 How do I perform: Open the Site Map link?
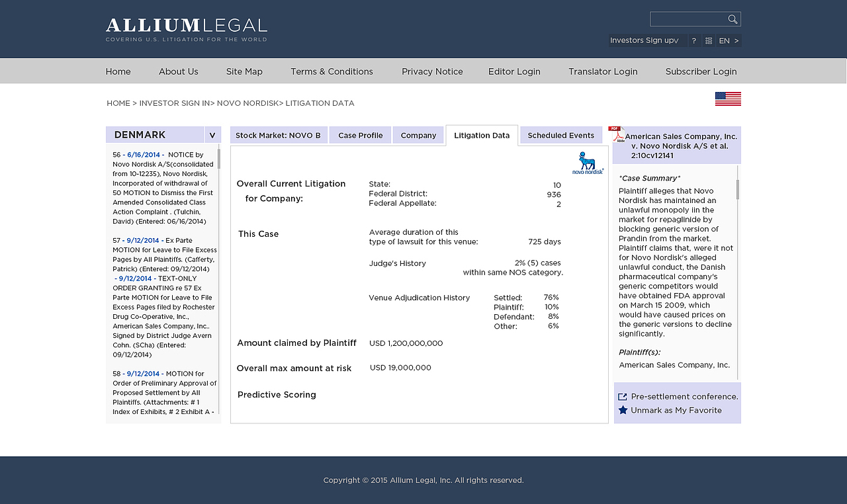point(244,71)
